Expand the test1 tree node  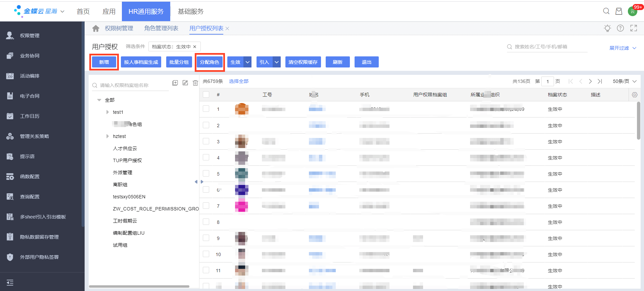[x=107, y=112]
